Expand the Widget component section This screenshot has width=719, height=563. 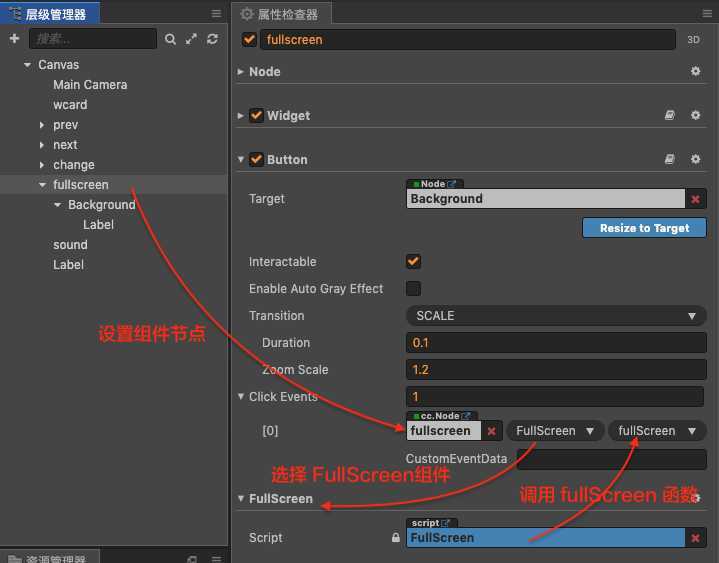click(x=240, y=116)
